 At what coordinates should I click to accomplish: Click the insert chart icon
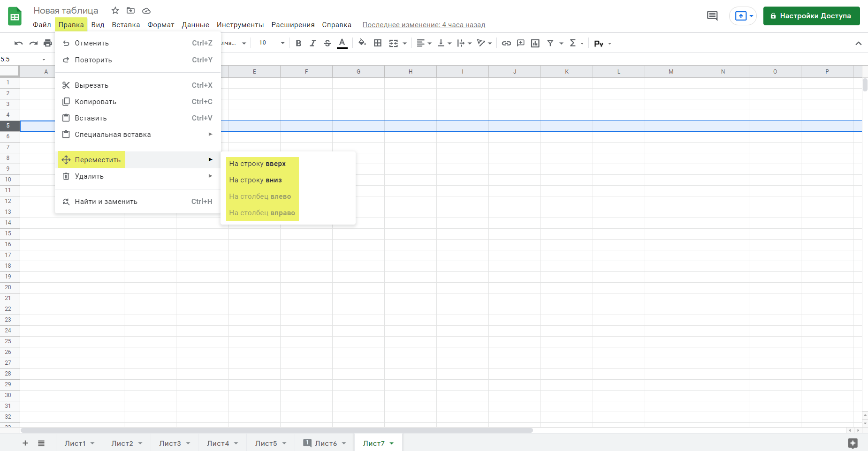[x=535, y=43]
